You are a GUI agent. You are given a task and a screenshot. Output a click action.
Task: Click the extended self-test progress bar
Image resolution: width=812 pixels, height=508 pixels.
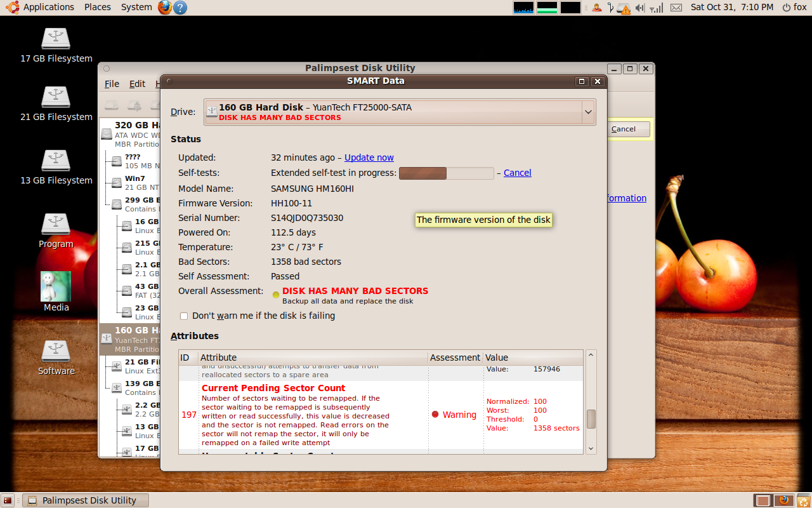(x=446, y=173)
